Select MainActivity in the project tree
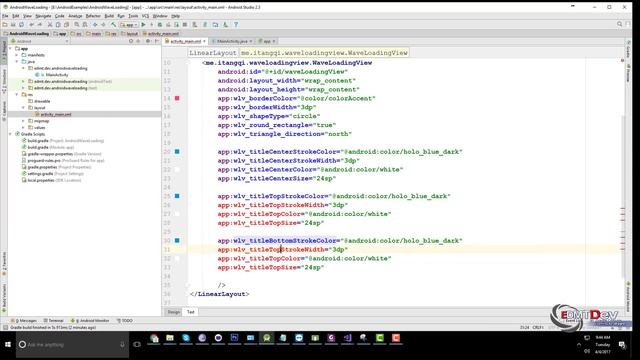The image size is (640, 360). 57,75
